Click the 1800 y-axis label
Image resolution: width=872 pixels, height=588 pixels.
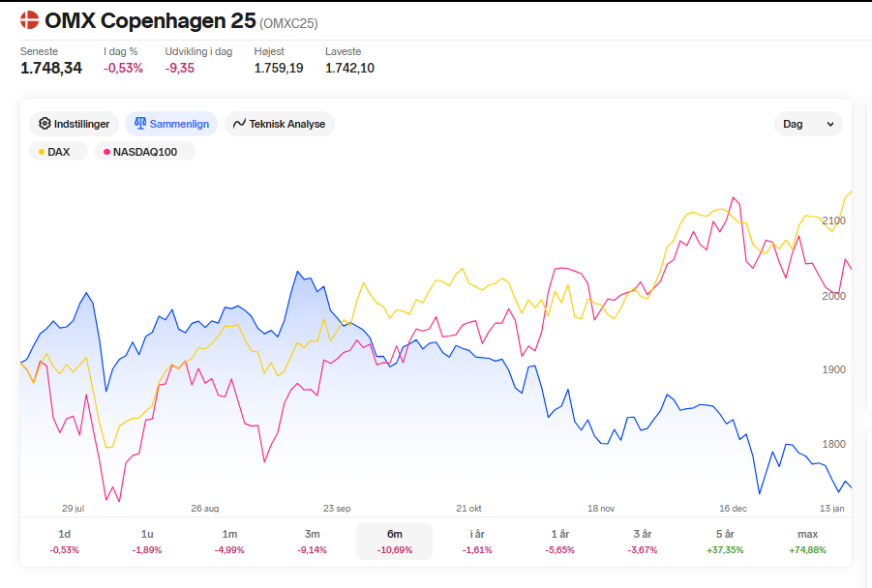pos(833,444)
